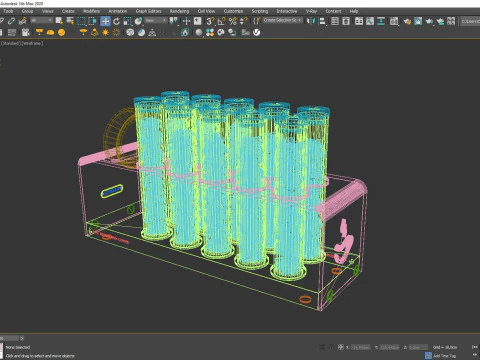Screen dimensions: 480x360
Task: Toggle the Ribbon display icon
Action: [359, 21]
